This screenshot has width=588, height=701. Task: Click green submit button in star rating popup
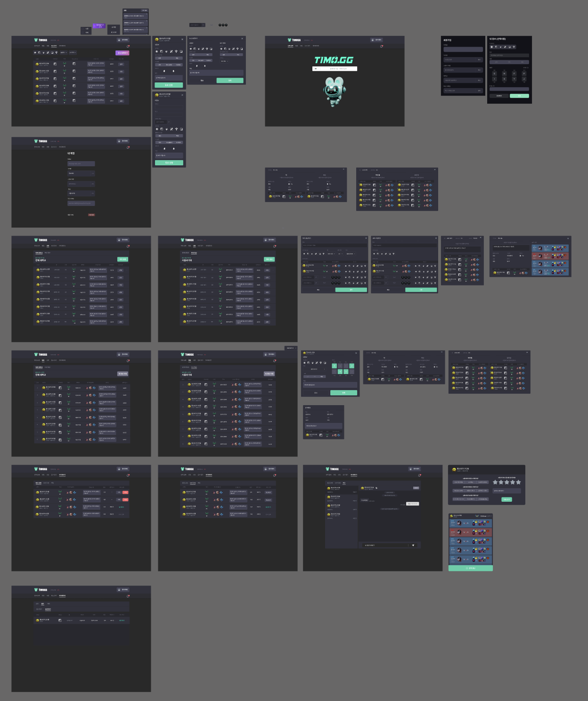[x=506, y=499]
